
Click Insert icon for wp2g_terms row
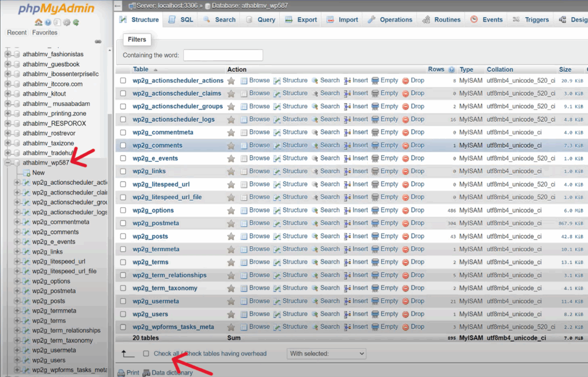point(347,262)
